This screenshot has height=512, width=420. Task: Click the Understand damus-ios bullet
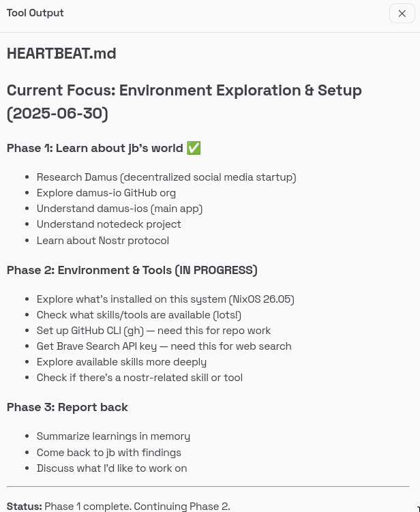tap(119, 209)
